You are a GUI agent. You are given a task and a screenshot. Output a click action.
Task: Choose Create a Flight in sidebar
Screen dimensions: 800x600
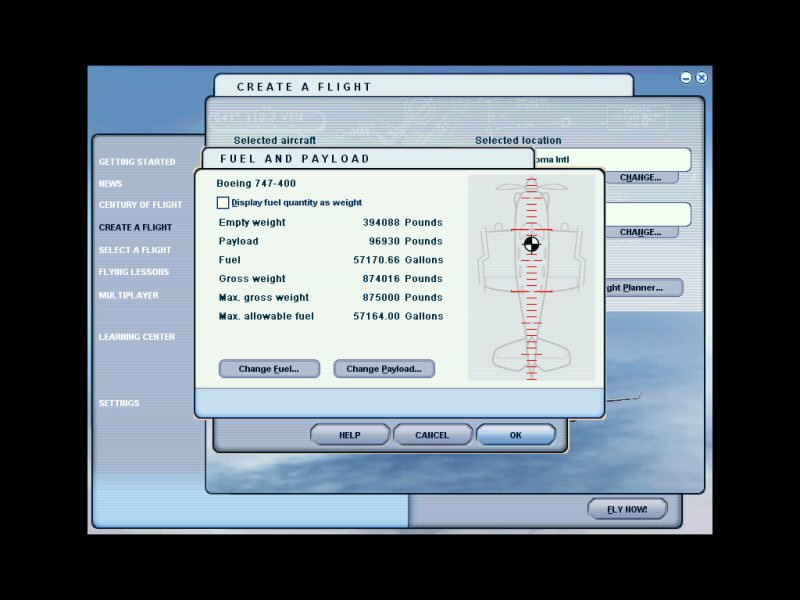pyautogui.click(x=135, y=228)
